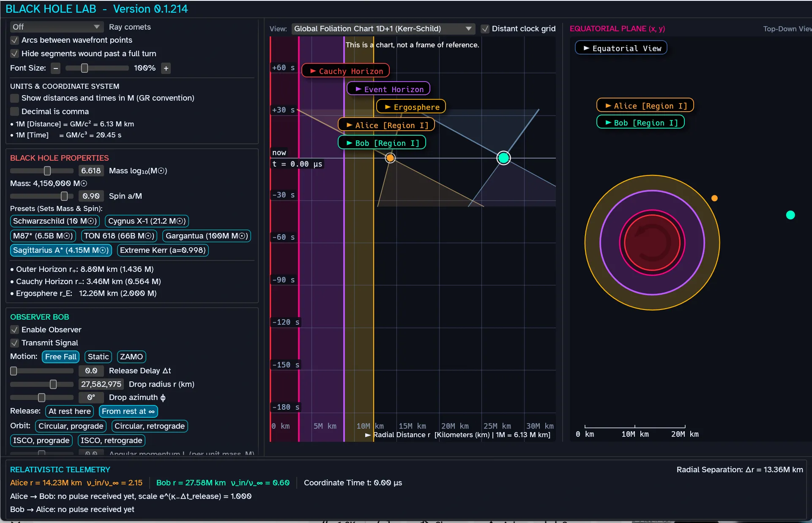Screen dimensions: 812x523
Task: Click the Release Delay value field
Action: (91, 371)
